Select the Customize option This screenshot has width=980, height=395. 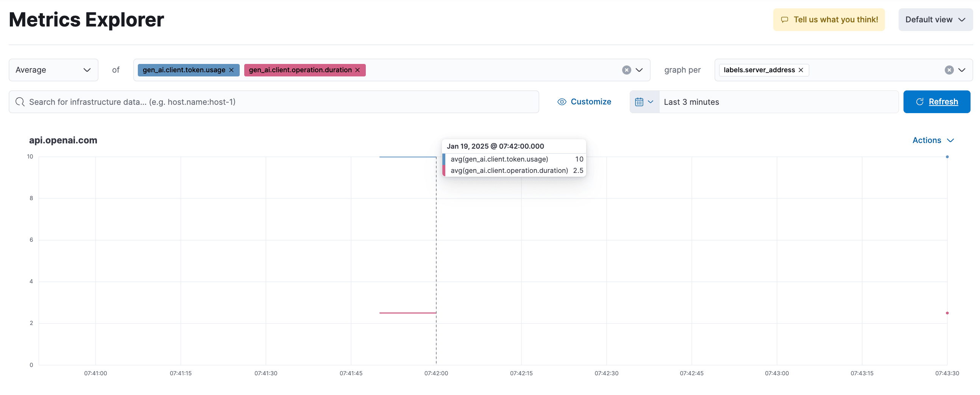tap(590, 101)
